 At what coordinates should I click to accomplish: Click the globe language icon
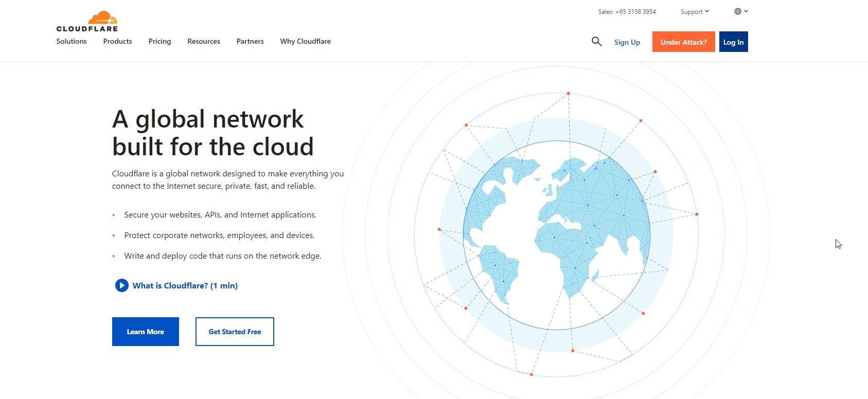(738, 11)
